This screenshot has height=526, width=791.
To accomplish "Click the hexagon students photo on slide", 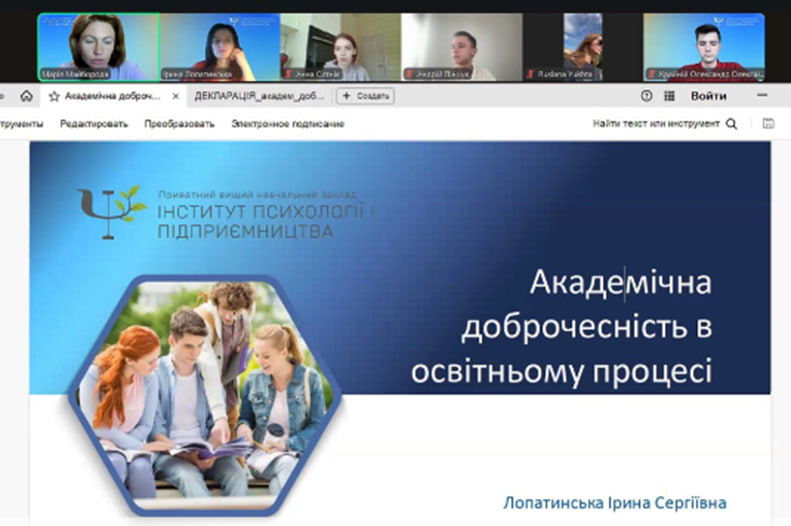I will (x=205, y=385).
